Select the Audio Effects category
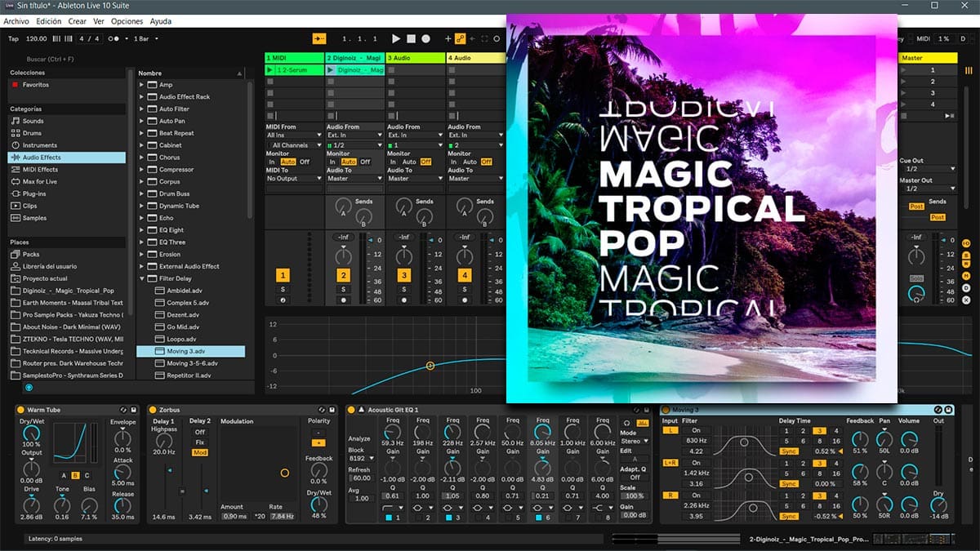The width and height of the screenshot is (980, 551). coord(67,158)
